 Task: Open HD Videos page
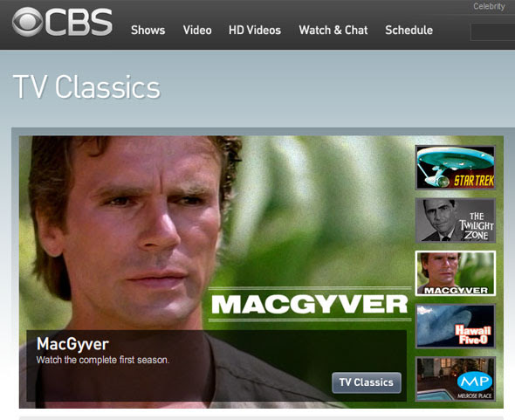255,31
